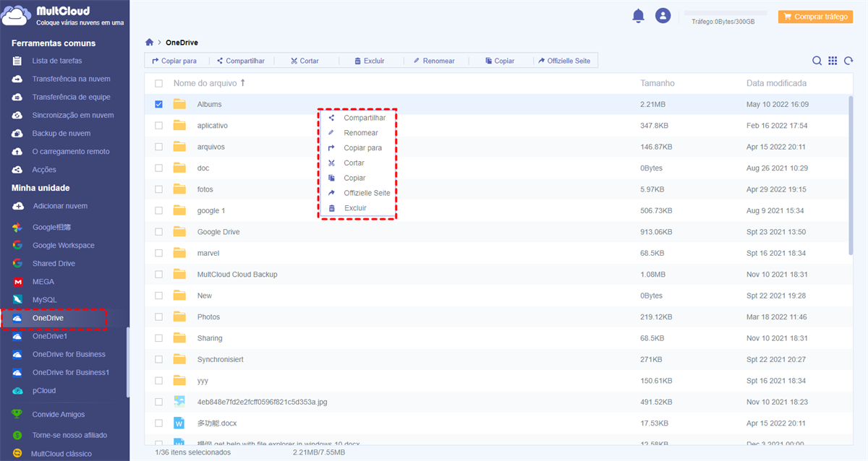Click Excluir toolbar button

pyautogui.click(x=370, y=61)
